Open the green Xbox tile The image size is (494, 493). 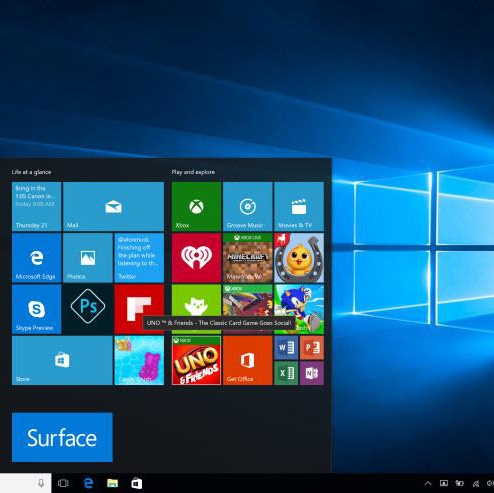(x=196, y=206)
